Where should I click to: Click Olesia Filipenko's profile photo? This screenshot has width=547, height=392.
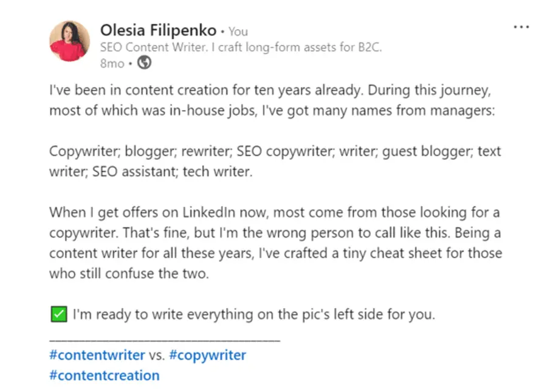click(x=69, y=41)
